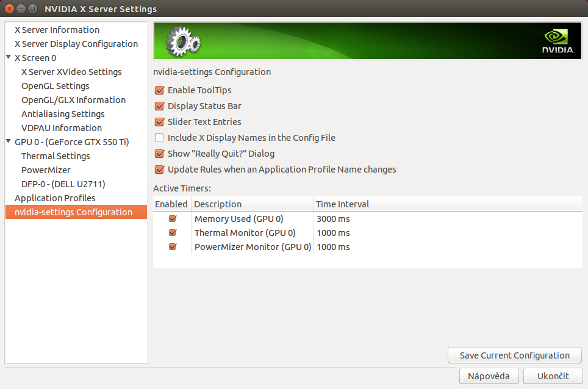588x389 pixels.
Task: View OpenGL/GLX Information
Action: click(73, 100)
